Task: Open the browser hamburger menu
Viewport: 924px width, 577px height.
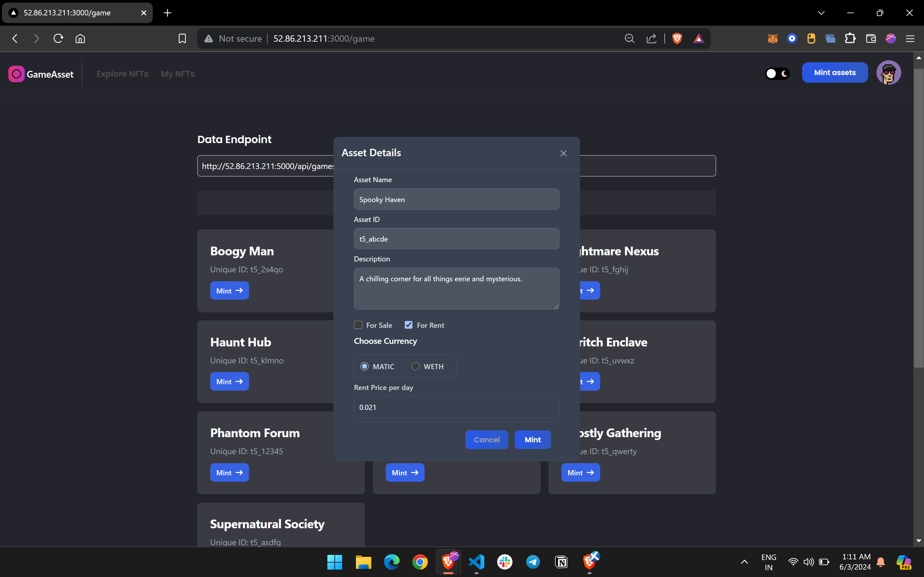Action: click(910, 38)
